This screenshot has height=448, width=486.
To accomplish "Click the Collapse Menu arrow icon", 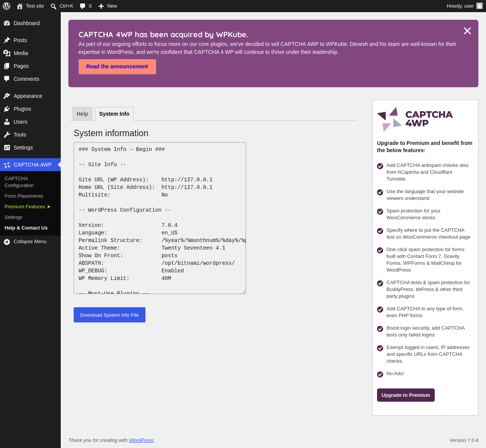I will tap(7, 242).
